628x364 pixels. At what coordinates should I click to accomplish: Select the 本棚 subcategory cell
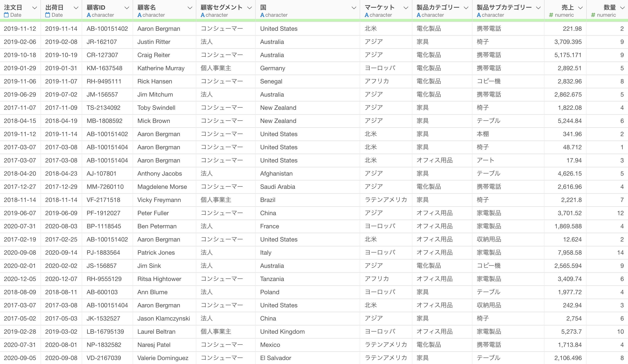coord(483,134)
